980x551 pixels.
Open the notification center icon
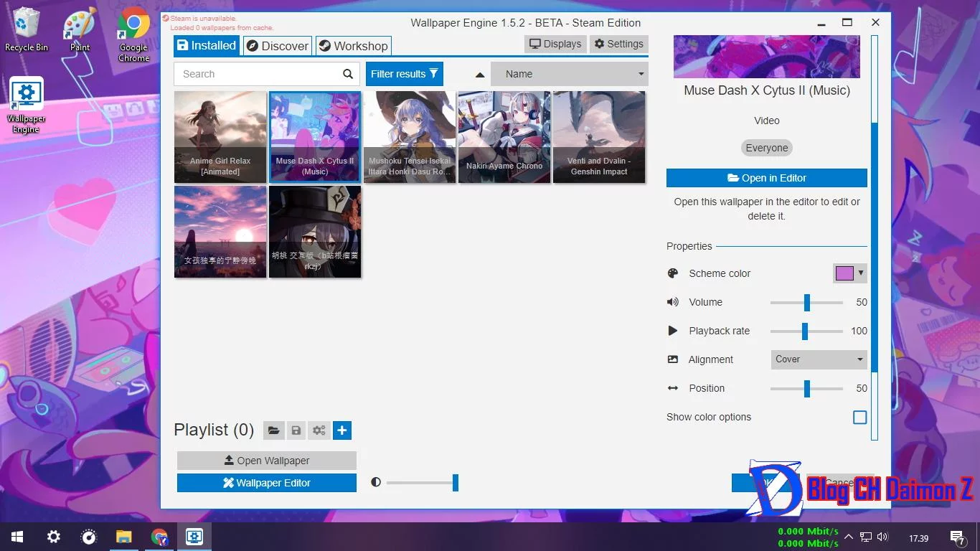[957, 537]
